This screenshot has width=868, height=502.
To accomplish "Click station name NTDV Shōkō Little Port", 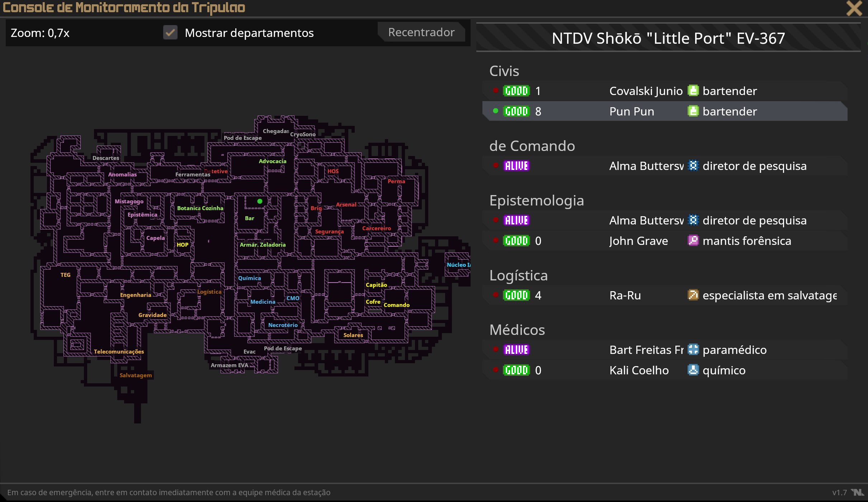I will 668,38.
